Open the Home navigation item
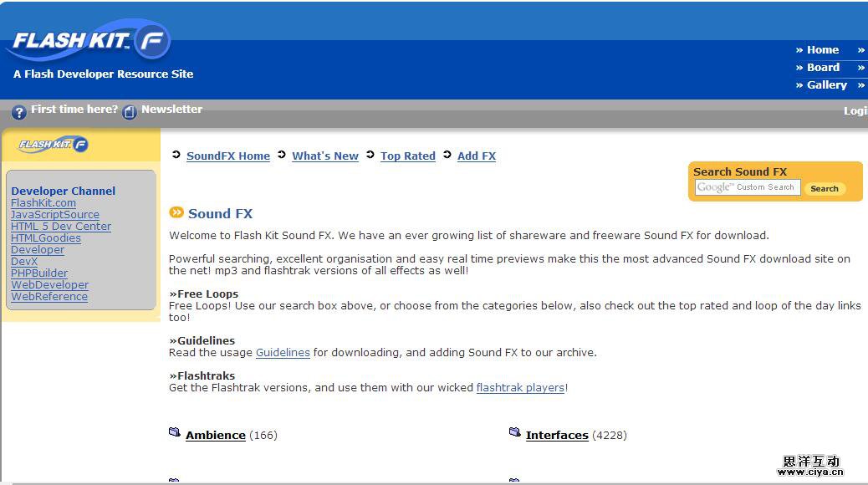Screen dimensions: 868x485 (822, 49)
